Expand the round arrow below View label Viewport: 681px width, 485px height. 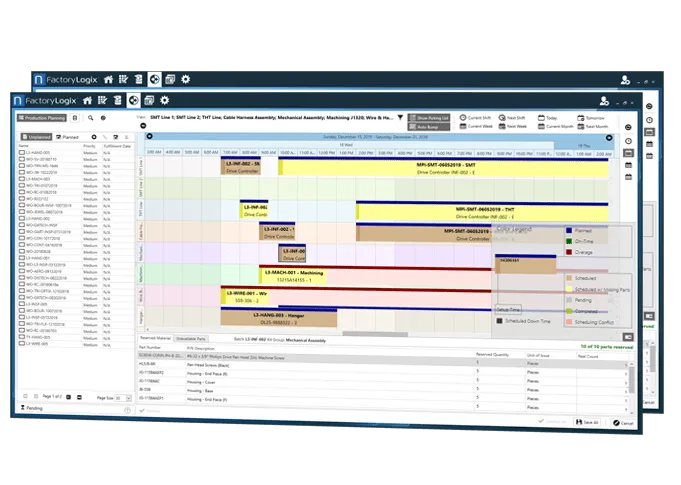(x=143, y=126)
